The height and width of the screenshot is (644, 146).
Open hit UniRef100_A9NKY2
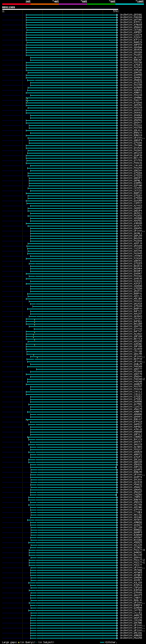coord(131,93)
